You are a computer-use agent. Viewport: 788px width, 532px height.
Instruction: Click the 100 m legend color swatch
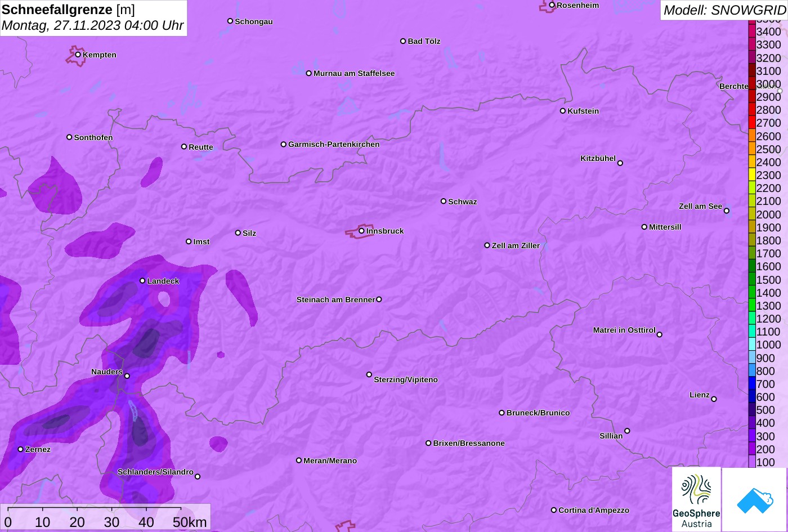tap(752, 462)
